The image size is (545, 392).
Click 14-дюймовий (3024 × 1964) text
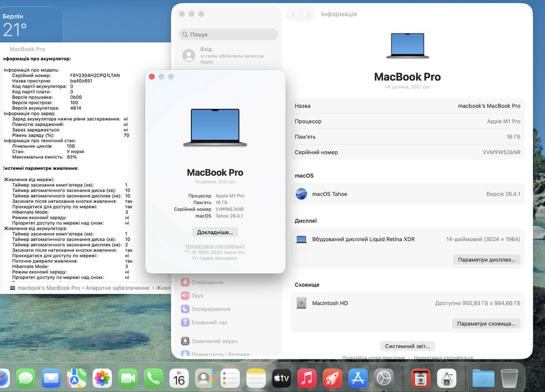483,239
